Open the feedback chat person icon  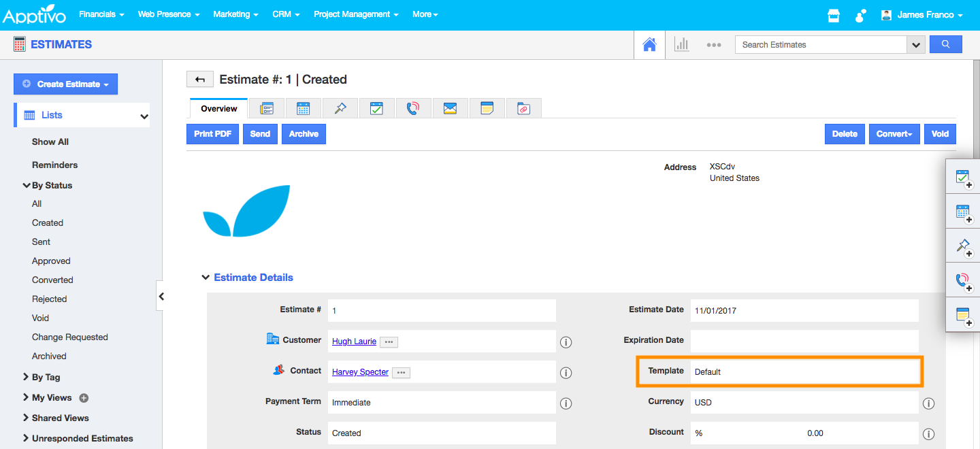click(x=860, y=15)
